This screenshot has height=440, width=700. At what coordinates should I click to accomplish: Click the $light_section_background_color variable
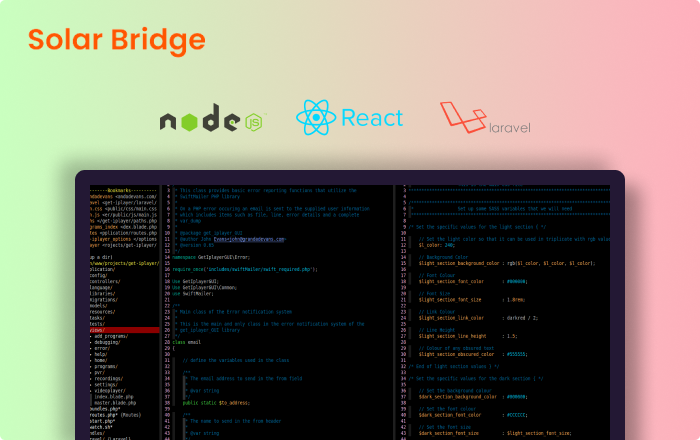458,263
